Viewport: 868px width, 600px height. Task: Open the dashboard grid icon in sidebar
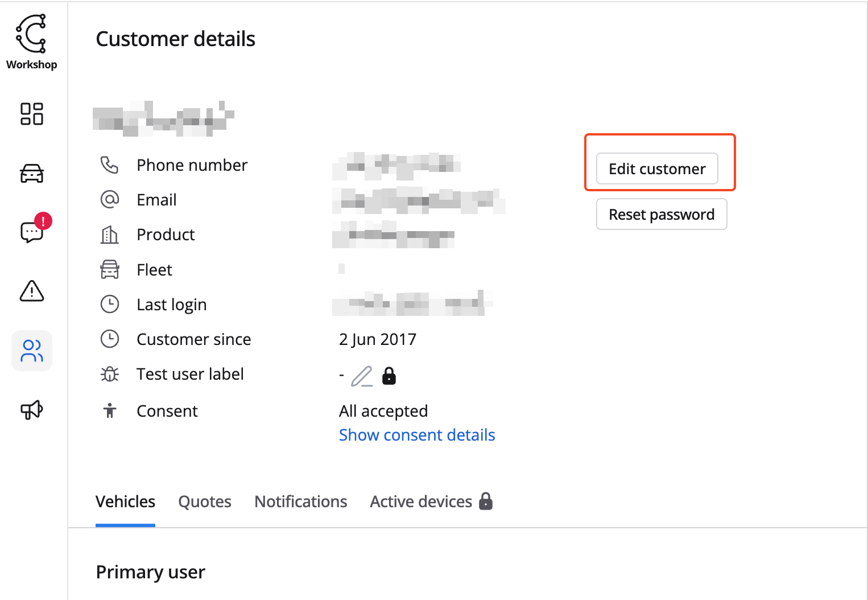(32, 114)
